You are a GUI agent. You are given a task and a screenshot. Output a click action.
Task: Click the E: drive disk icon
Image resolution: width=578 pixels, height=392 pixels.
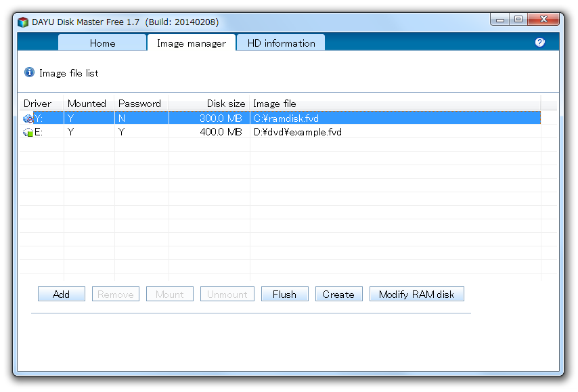pos(28,132)
